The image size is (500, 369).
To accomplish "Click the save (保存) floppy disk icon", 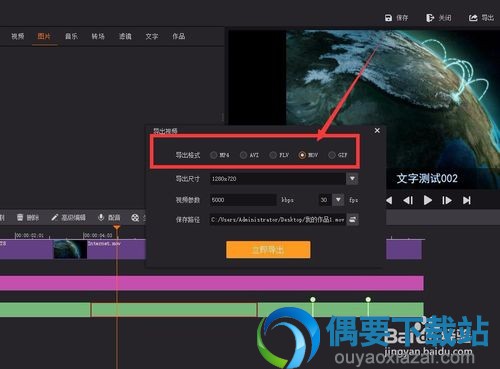I will pos(388,18).
